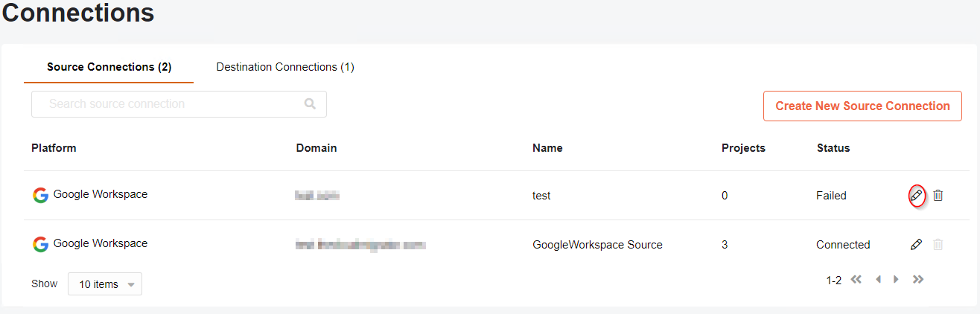Switch to Destination Connections tab
Image resolution: width=980 pixels, height=314 pixels.
285,67
